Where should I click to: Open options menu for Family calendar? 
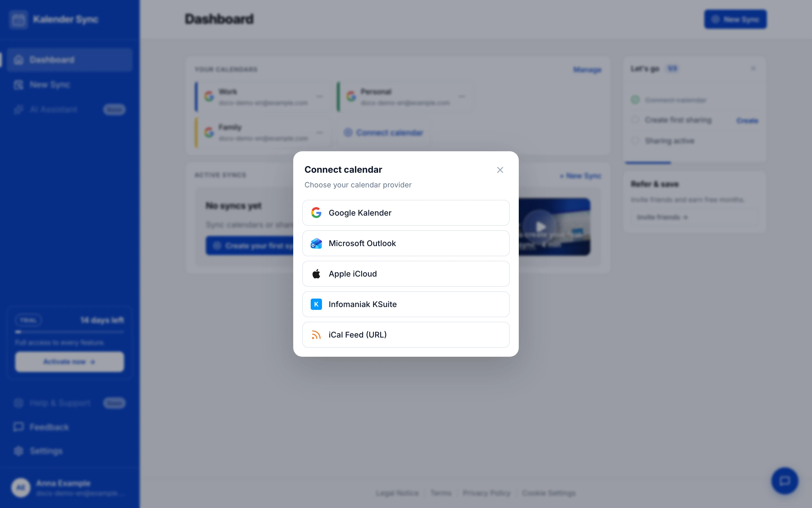(320, 133)
